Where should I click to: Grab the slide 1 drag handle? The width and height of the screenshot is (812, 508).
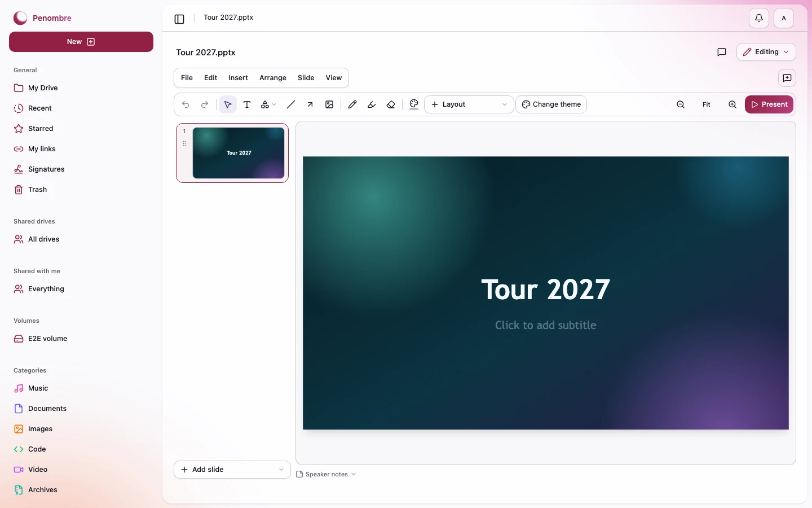point(184,143)
